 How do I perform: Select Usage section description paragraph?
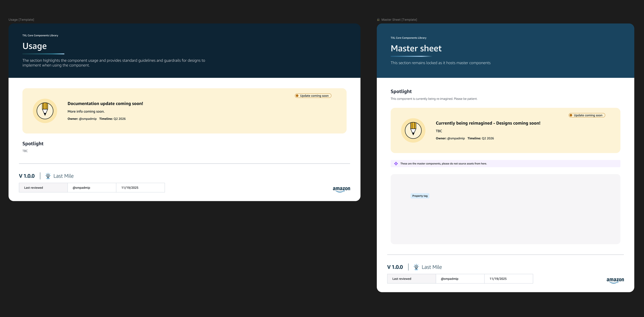tap(114, 63)
